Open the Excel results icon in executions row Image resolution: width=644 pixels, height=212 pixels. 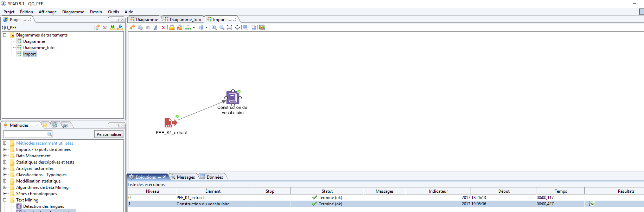pos(592,204)
